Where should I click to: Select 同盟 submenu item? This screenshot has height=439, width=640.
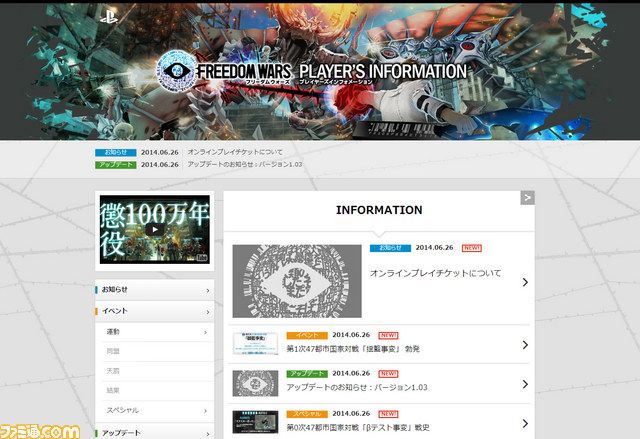(157, 351)
